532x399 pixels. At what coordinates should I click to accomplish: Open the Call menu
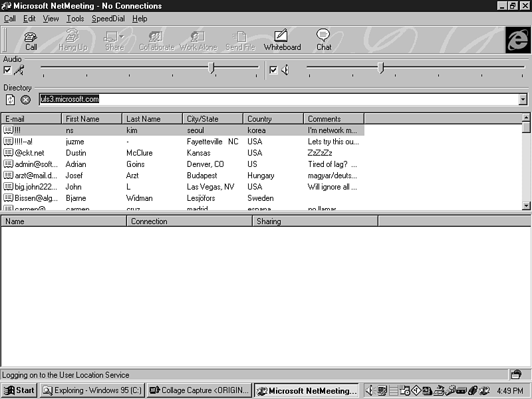tap(10, 19)
